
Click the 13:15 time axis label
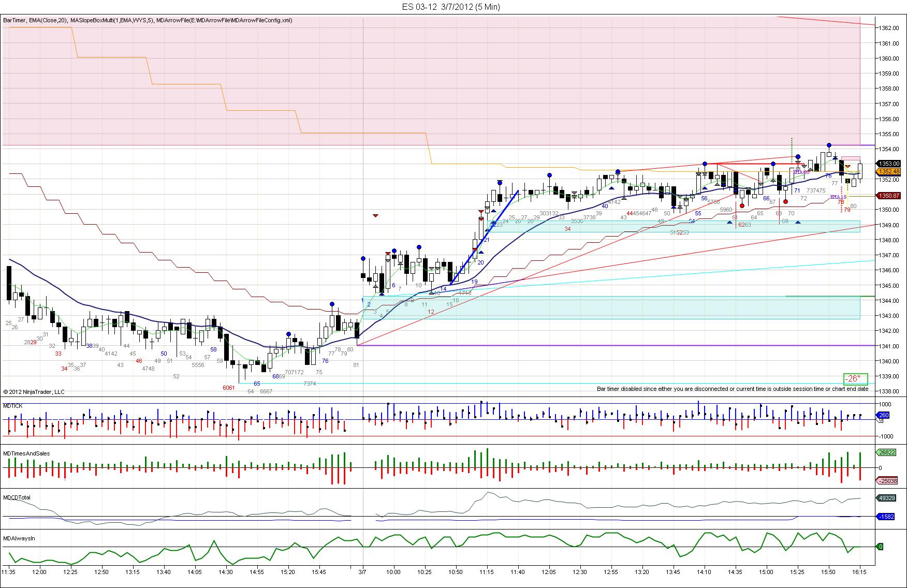pos(133,572)
